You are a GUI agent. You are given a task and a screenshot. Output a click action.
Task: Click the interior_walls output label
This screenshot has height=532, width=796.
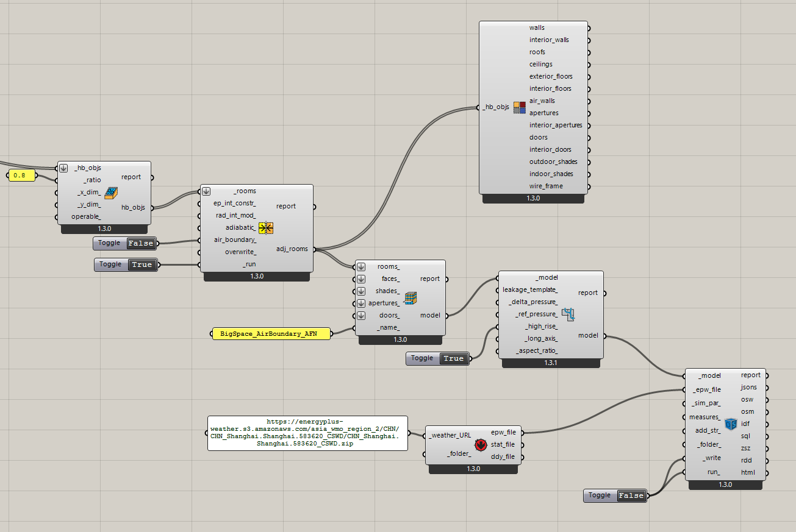pyautogui.click(x=549, y=40)
